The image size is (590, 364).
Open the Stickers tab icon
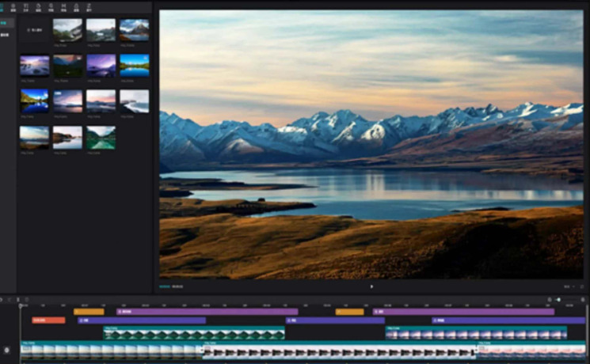click(x=38, y=7)
